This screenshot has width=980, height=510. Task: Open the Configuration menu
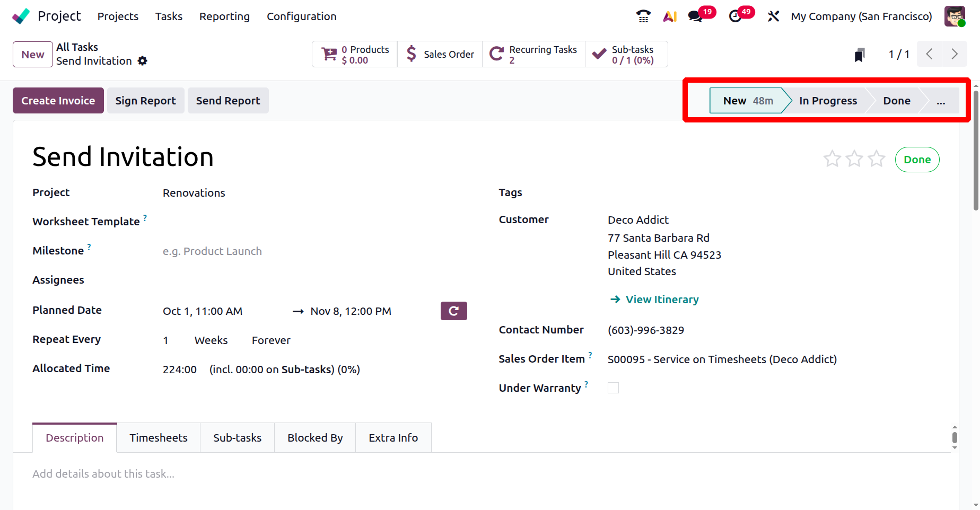(301, 16)
